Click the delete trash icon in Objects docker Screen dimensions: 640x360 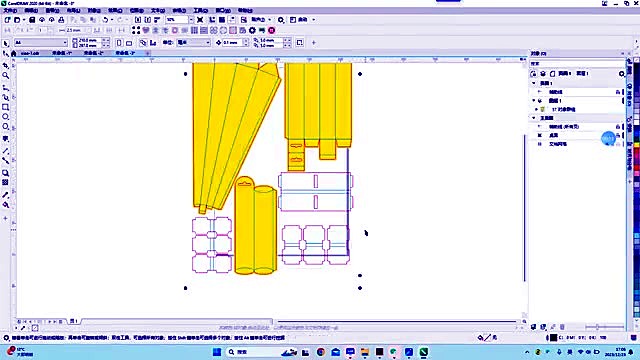pyautogui.click(x=562, y=327)
